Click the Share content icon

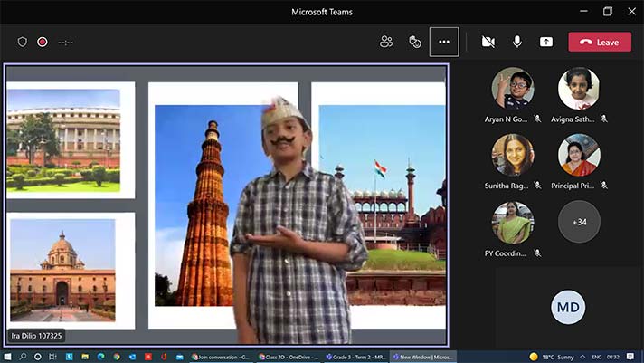tap(546, 42)
